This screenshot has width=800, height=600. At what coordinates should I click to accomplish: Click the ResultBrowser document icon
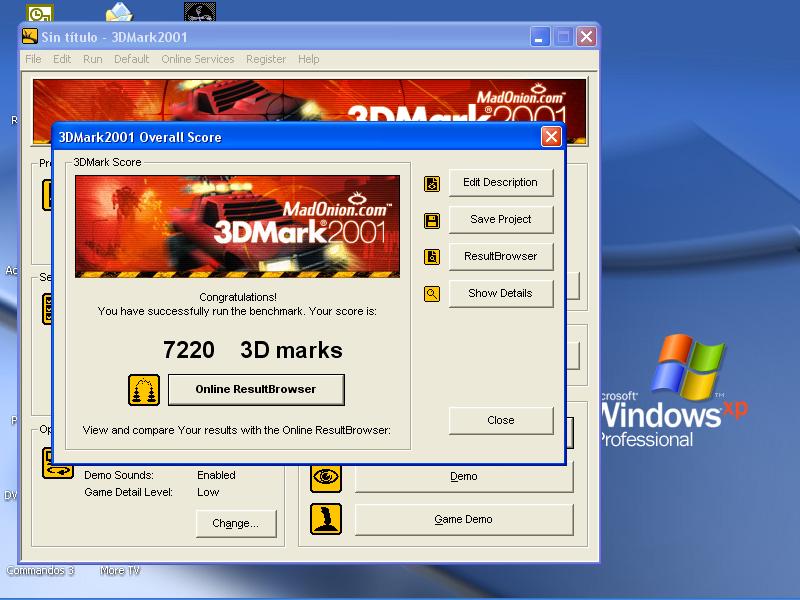432,257
